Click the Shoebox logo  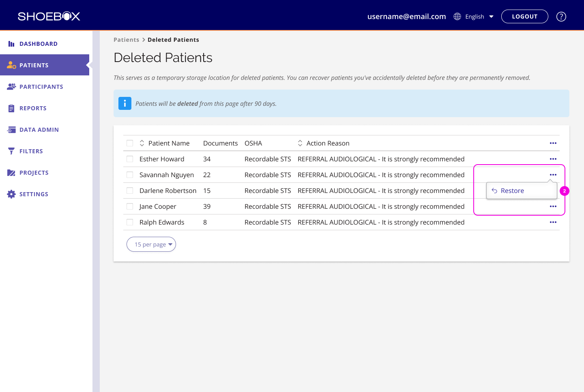point(49,16)
